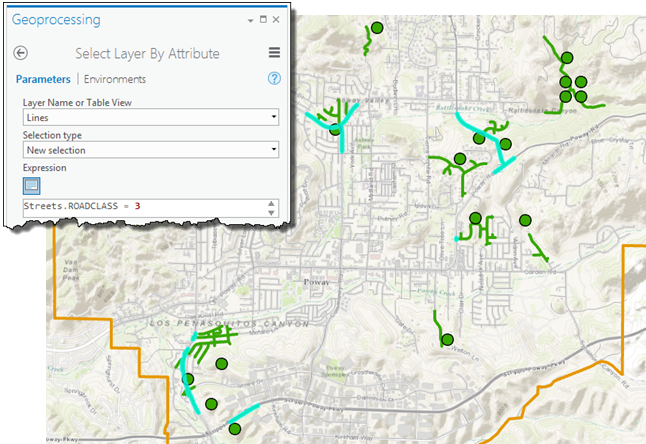Open the blue help question mark icon
The image size is (646, 444).
click(x=274, y=79)
